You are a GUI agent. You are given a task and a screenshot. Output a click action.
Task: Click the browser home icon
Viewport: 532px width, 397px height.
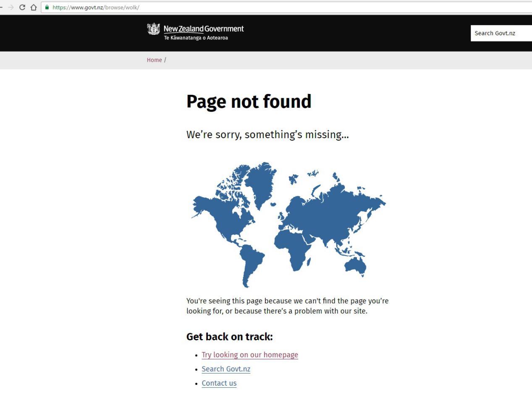pos(34,7)
